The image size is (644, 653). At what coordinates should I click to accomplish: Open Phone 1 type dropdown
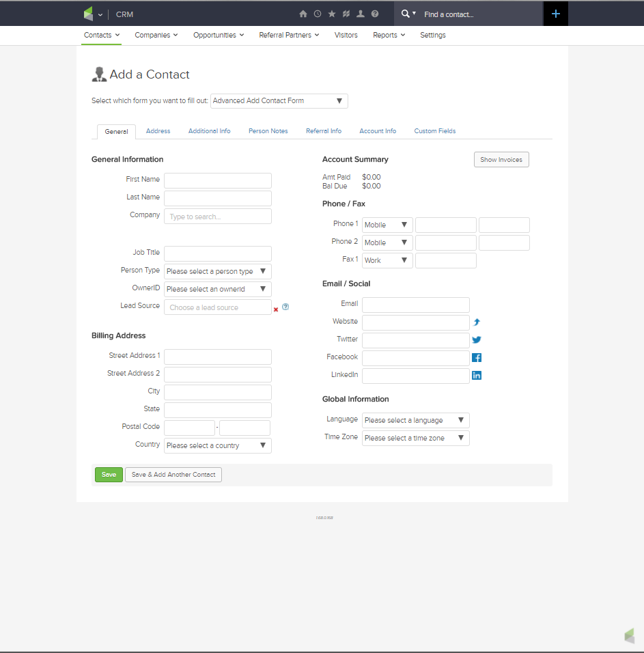(x=387, y=225)
